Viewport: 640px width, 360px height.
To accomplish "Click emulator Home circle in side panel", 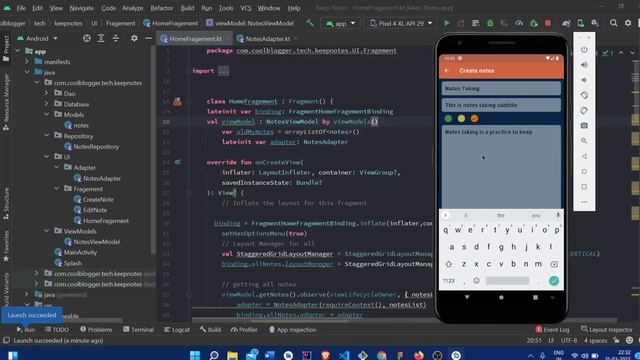I will [x=584, y=171].
